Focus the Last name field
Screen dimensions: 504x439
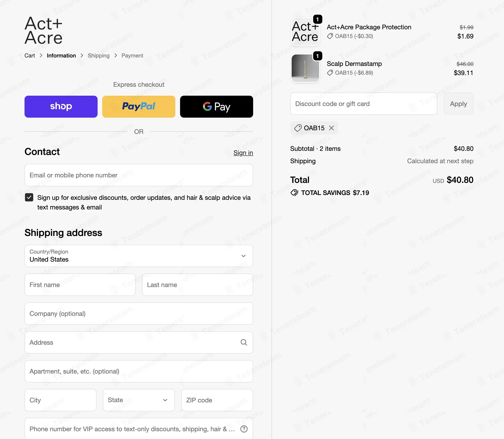click(197, 285)
